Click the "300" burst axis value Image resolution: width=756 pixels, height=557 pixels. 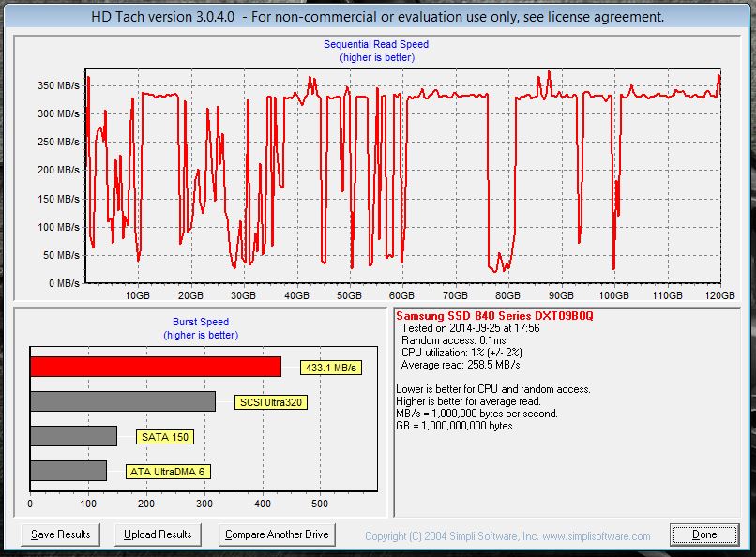tap(204, 504)
